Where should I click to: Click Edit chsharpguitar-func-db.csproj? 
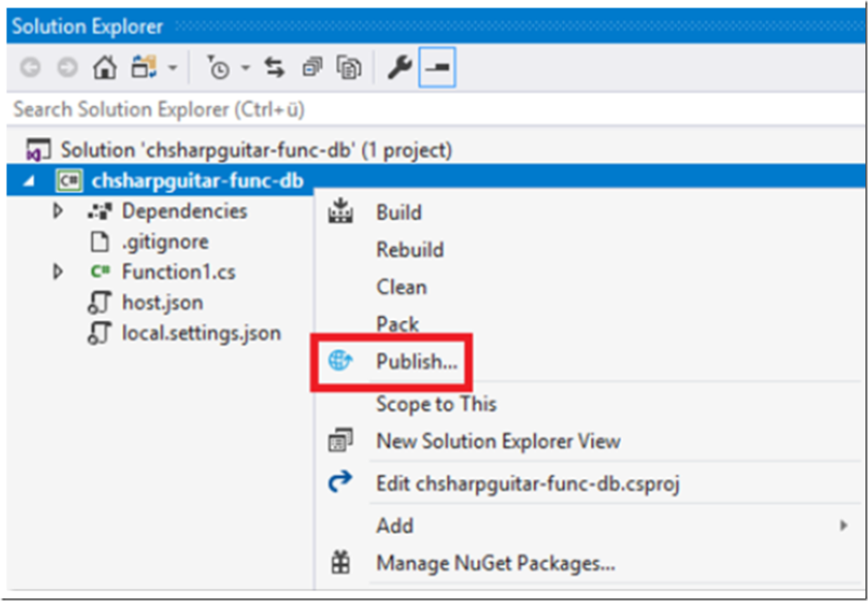(529, 484)
